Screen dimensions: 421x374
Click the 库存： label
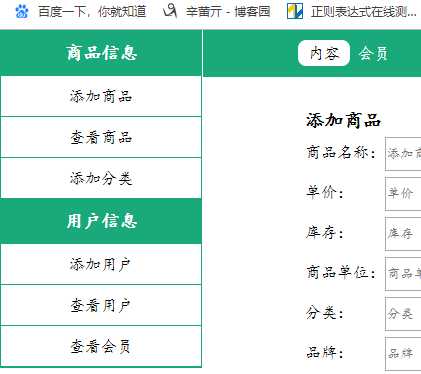(325, 233)
